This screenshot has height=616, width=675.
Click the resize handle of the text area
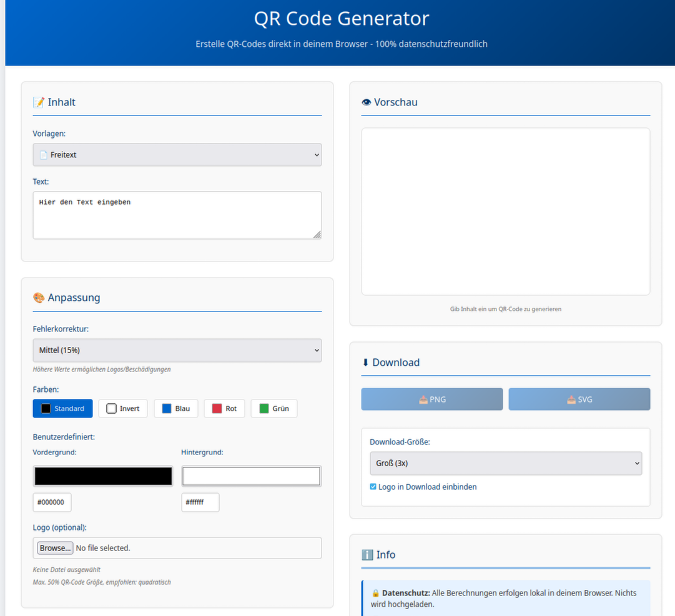coord(317,235)
